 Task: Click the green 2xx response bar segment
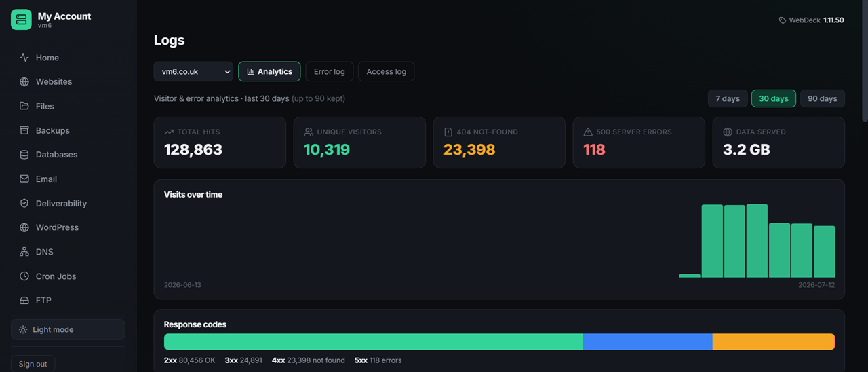tap(373, 341)
